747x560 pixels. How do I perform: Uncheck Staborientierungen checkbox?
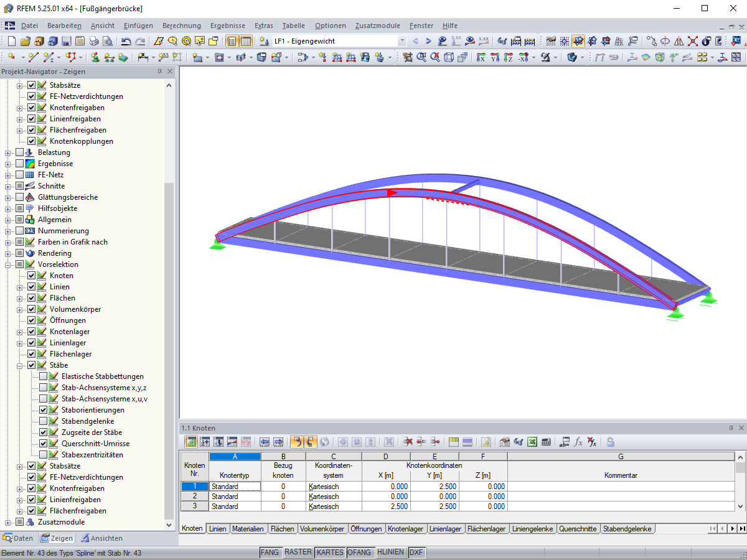pos(43,410)
